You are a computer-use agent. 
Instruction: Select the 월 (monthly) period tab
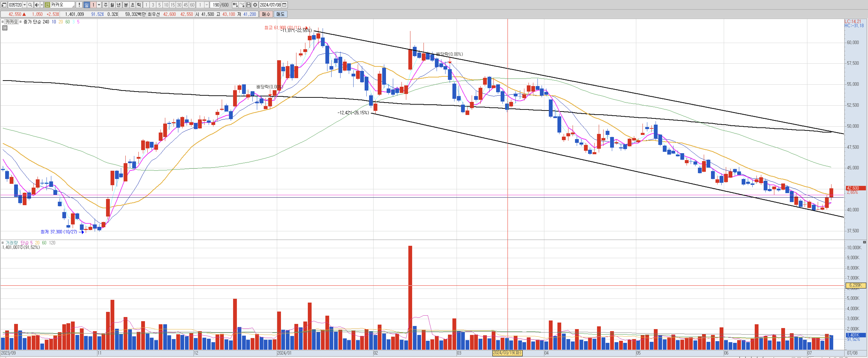point(112,5)
